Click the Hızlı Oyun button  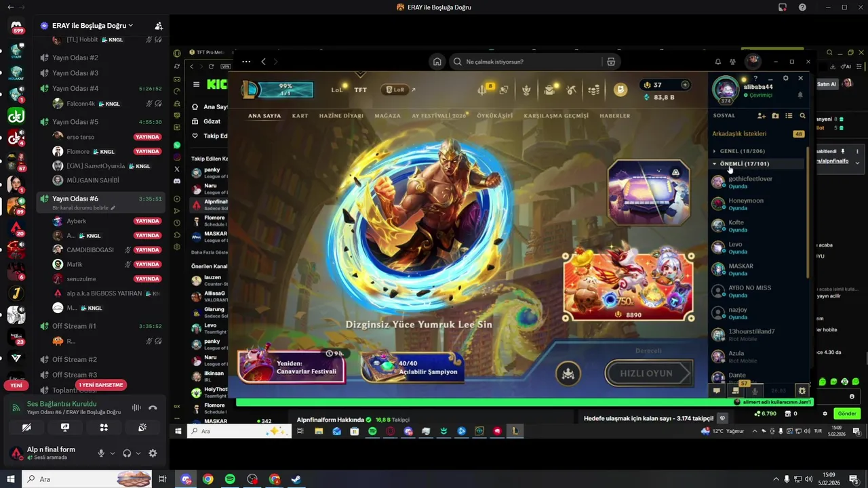(648, 373)
